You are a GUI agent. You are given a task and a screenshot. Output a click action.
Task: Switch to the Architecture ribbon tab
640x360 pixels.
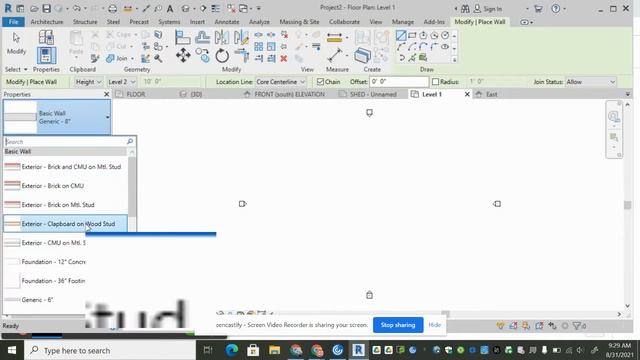[x=47, y=22]
